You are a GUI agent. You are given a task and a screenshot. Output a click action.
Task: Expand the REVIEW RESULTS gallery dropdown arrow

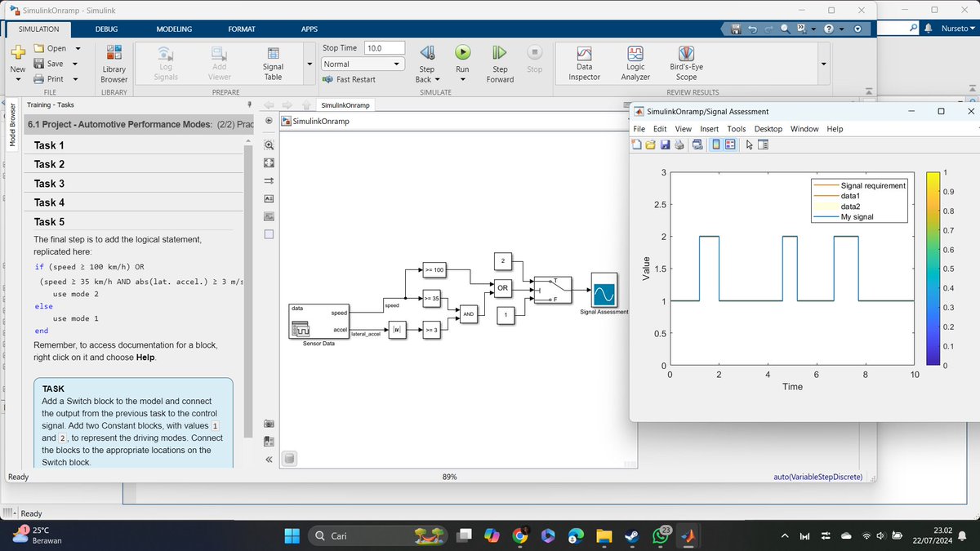pos(823,64)
